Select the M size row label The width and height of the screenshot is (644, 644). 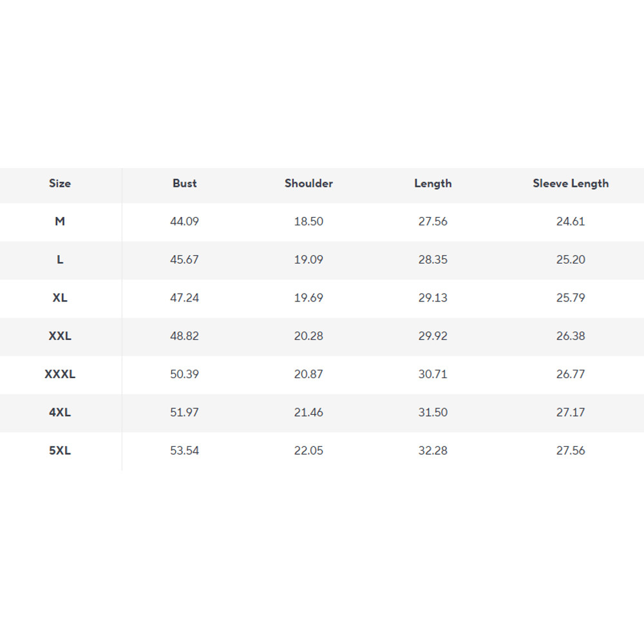tap(60, 222)
